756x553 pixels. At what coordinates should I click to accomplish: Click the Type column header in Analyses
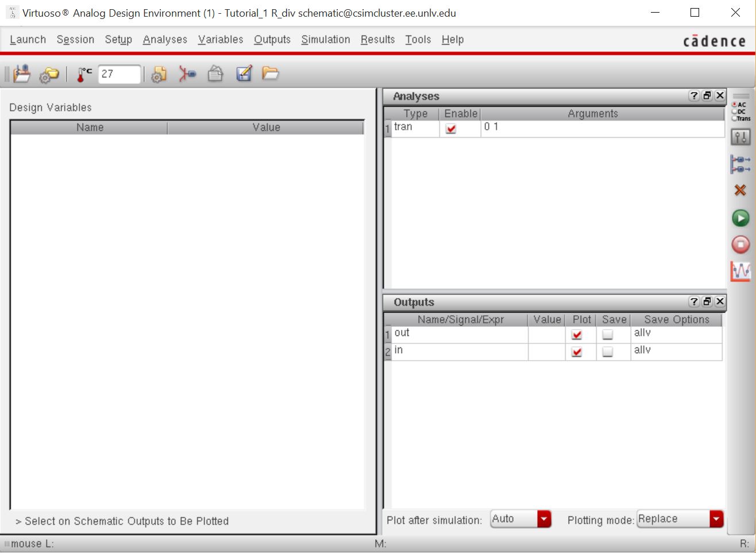(x=415, y=114)
